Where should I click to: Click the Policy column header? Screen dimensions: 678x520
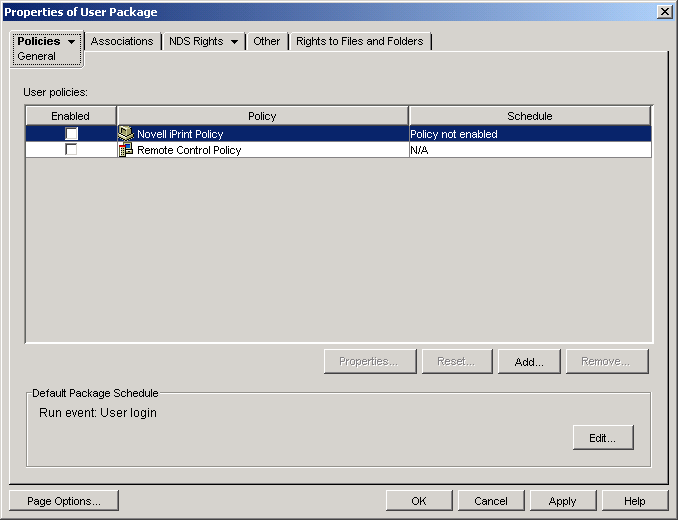(x=262, y=116)
